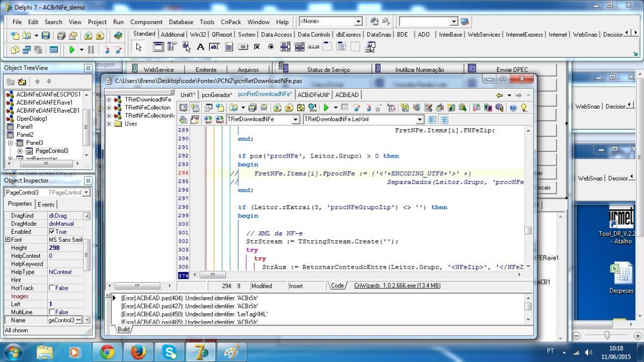Click the Windows Start button
The height and width of the screenshot is (362, 644).
[13, 352]
